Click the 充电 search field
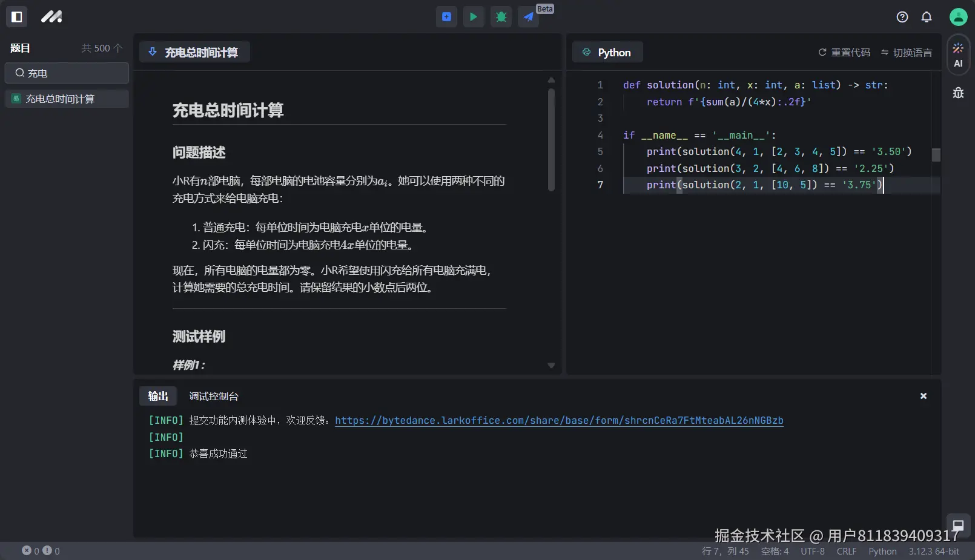This screenshot has height=560, width=975. pos(67,73)
